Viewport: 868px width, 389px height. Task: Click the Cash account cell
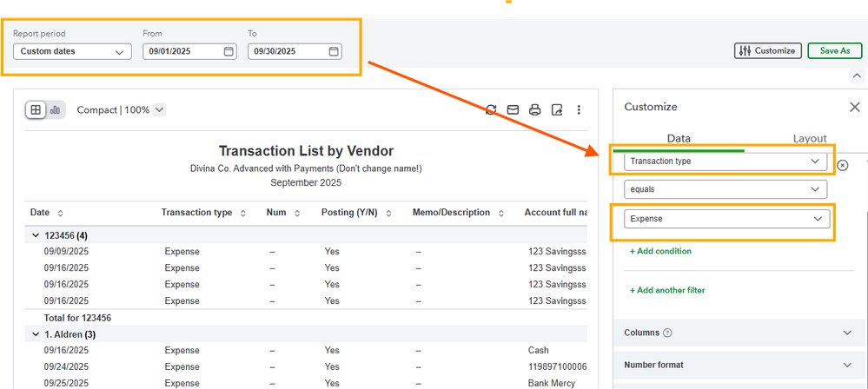tap(539, 350)
